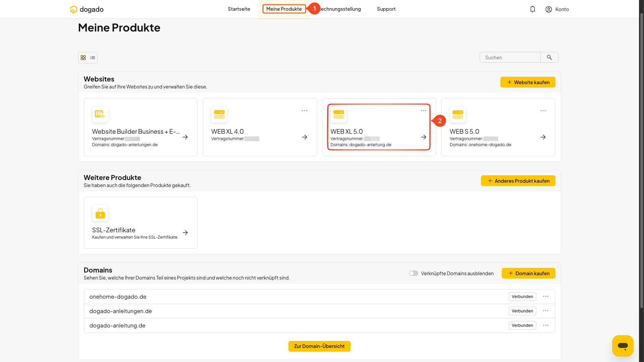Viewport: 644px width, 362px height.
Task: Switch to grid view layout
Action: pos(83,58)
